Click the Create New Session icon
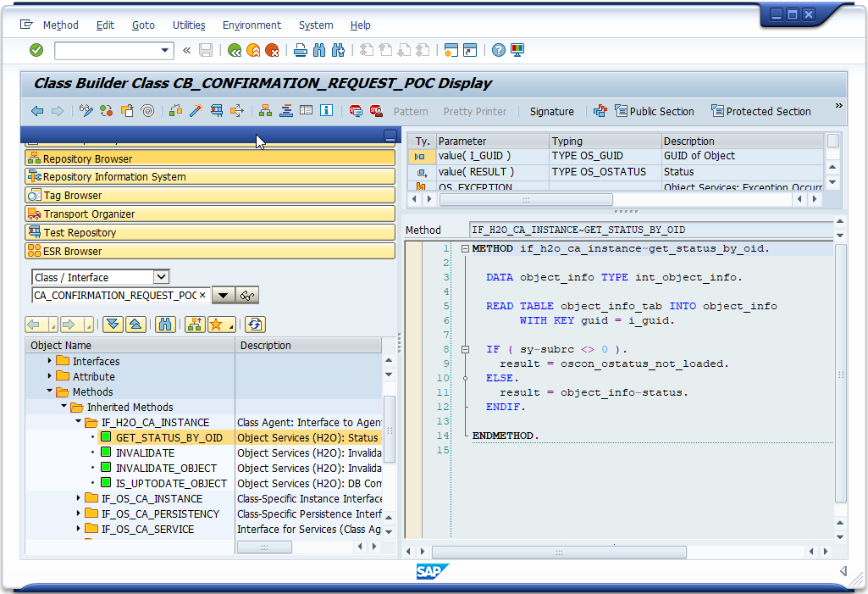Image resolution: width=868 pixels, height=594 pixels. pos(451,51)
